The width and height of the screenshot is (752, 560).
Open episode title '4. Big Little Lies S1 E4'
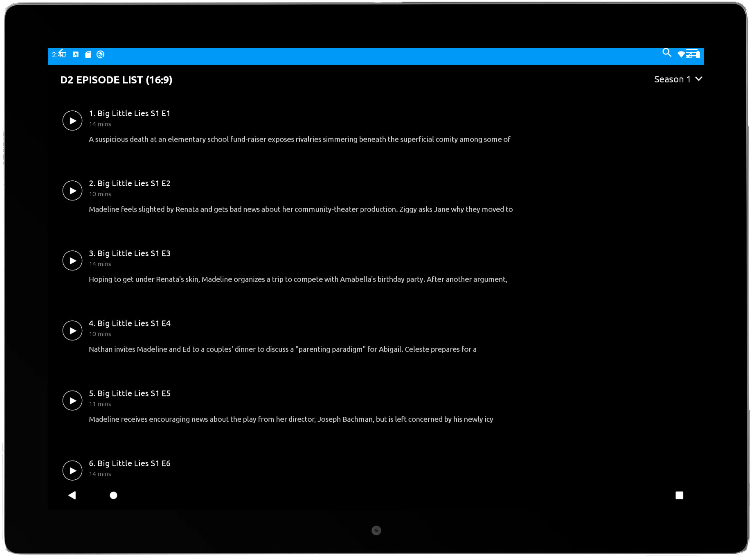coord(129,323)
